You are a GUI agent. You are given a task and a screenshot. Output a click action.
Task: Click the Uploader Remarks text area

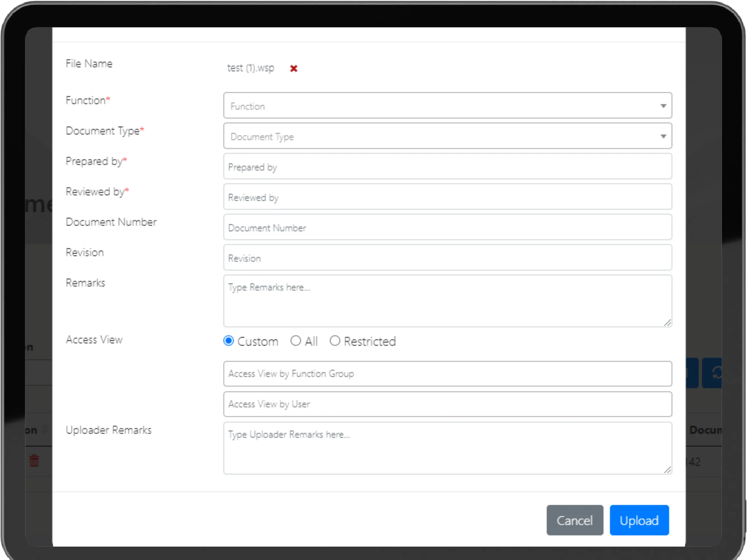447,448
